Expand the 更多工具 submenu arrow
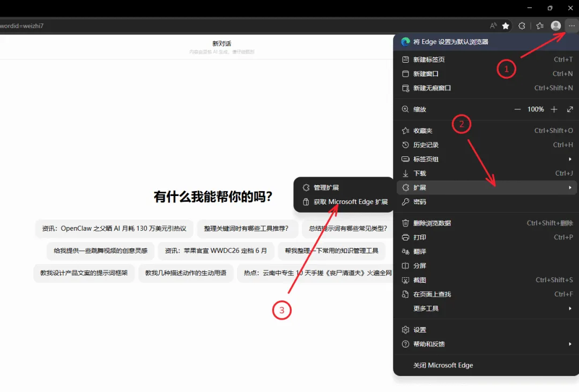Image resolution: width=579 pixels, height=392 pixels. click(x=570, y=308)
